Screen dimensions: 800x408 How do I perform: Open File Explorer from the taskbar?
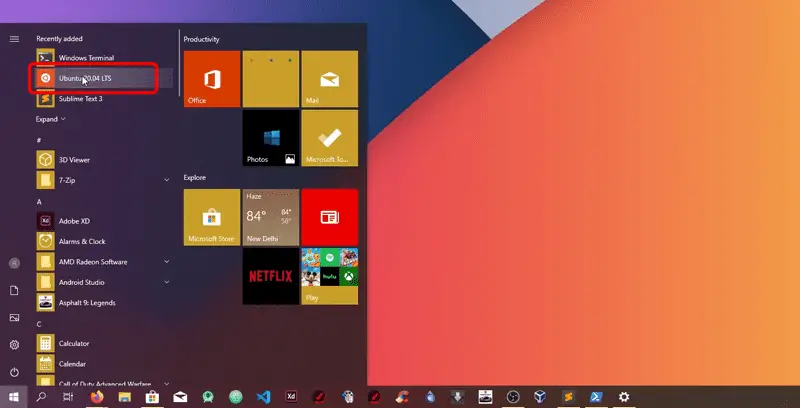click(x=124, y=397)
